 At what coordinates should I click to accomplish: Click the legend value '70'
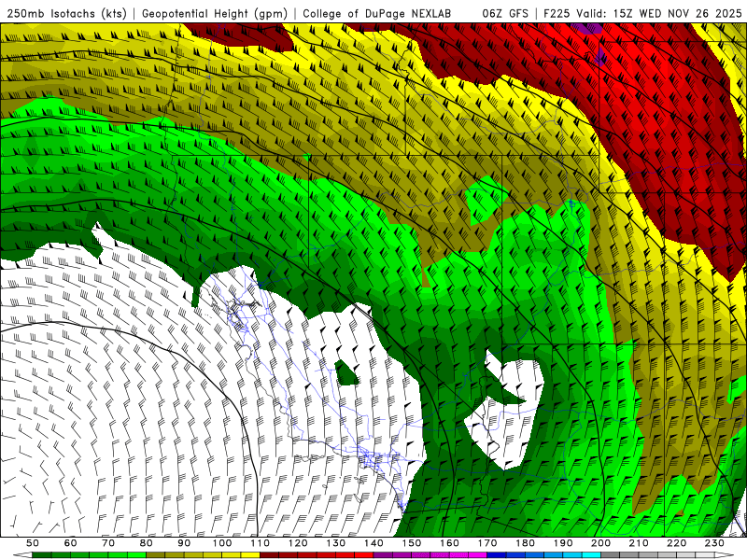click(108, 543)
